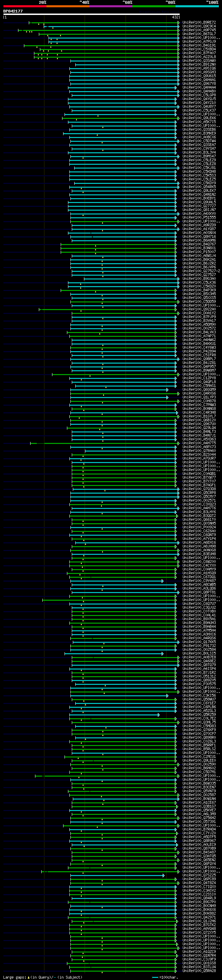Select the UniRef100_A5K7I5 entry
The image size is (222, 980).
coord(199,122)
